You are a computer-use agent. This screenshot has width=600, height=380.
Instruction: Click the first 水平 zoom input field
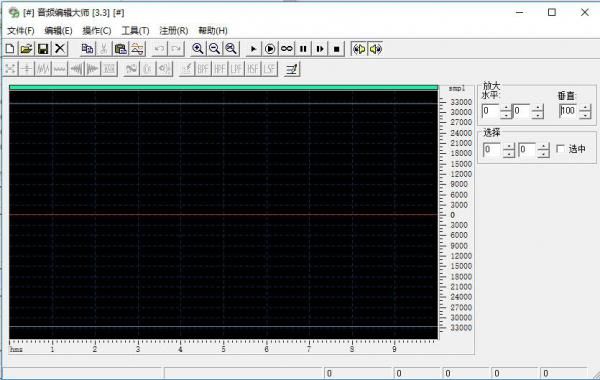pyautogui.click(x=491, y=111)
